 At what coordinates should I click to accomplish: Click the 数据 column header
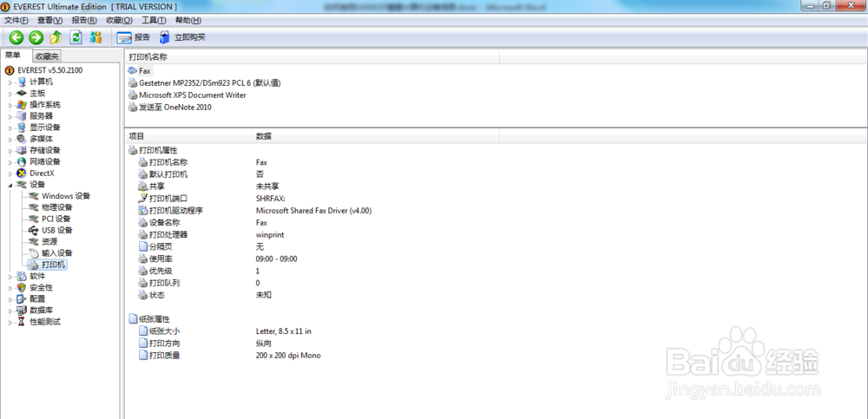pyautogui.click(x=375, y=136)
